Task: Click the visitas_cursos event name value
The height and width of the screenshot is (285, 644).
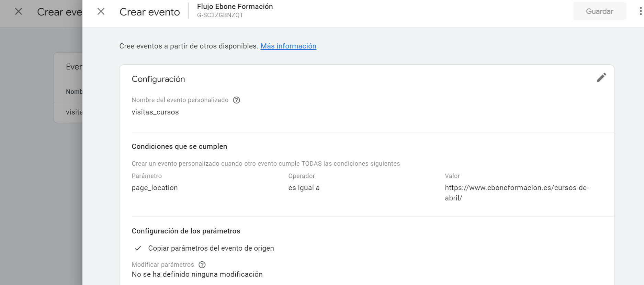Action: click(155, 112)
